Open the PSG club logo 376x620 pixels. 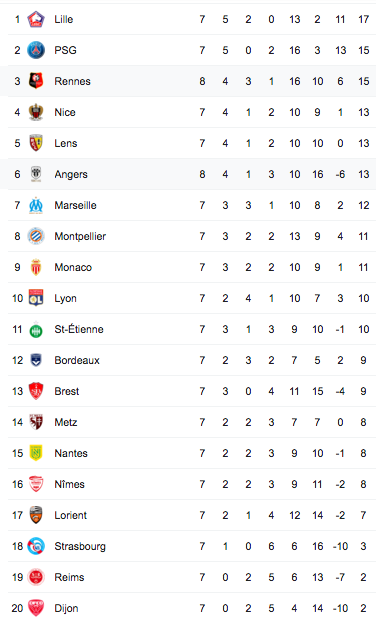click(x=36, y=50)
